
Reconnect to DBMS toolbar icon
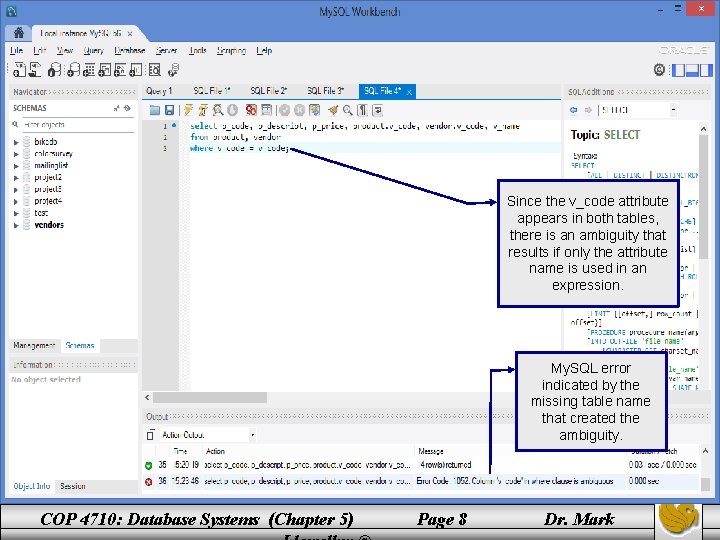174,70
